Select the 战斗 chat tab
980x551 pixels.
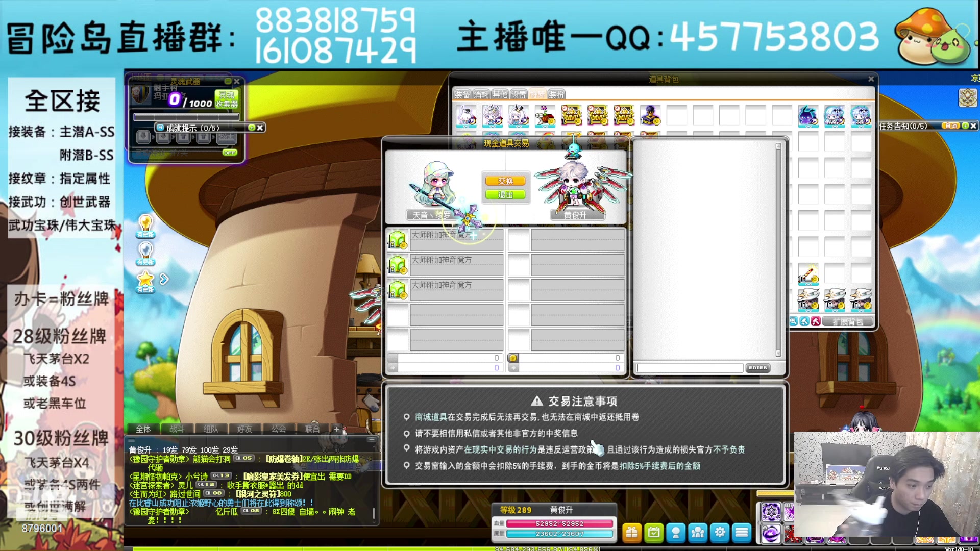[177, 429]
